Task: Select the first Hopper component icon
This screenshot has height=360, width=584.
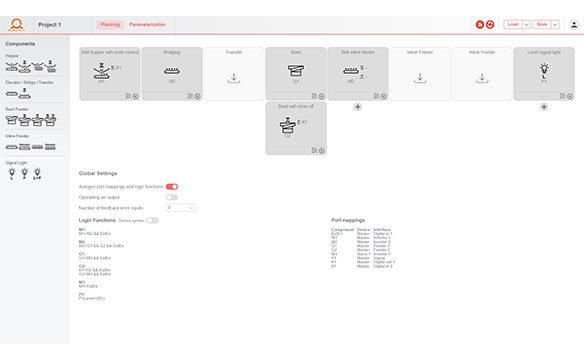Action: tap(12, 67)
